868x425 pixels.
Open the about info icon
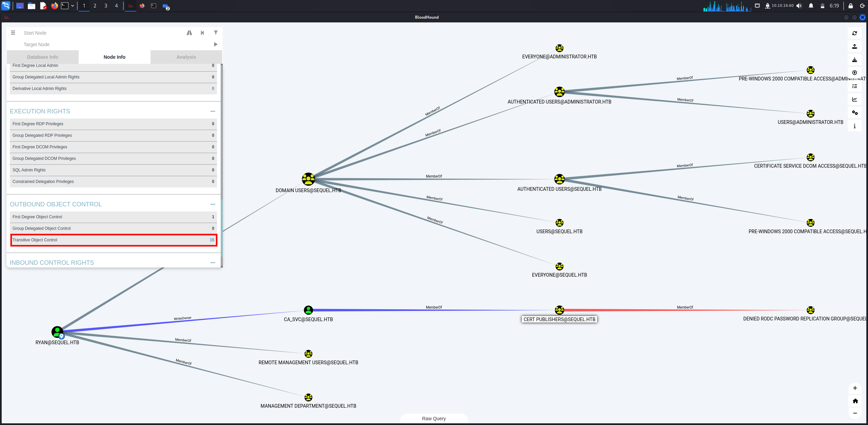click(854, 126)
